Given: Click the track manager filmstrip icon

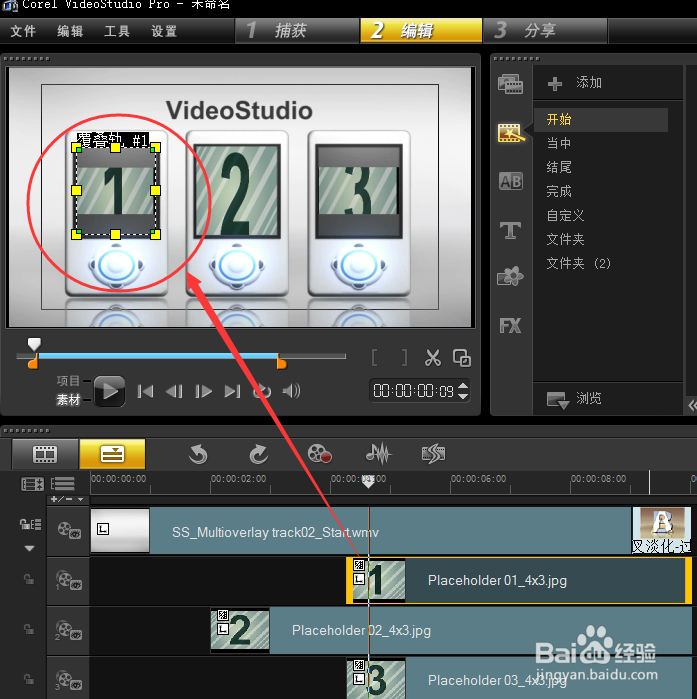Looking at the screenshot, I should pos(33,484).
